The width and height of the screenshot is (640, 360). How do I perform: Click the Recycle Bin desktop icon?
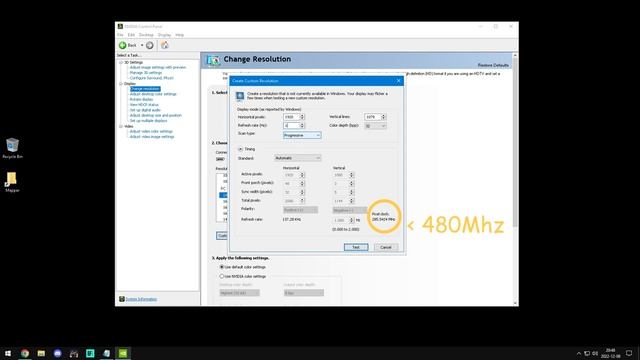12,148
